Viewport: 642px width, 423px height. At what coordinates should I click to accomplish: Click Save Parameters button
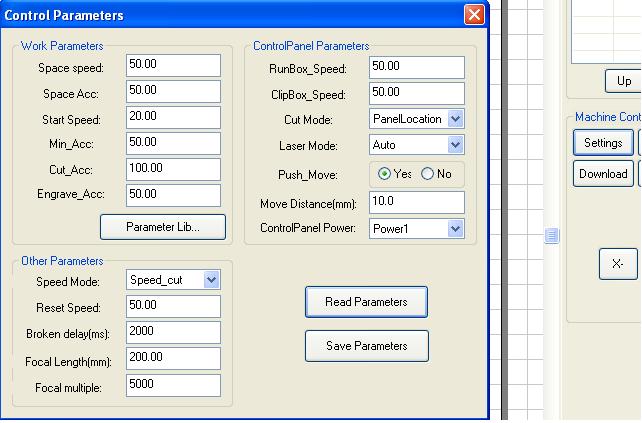pos(366,346)
